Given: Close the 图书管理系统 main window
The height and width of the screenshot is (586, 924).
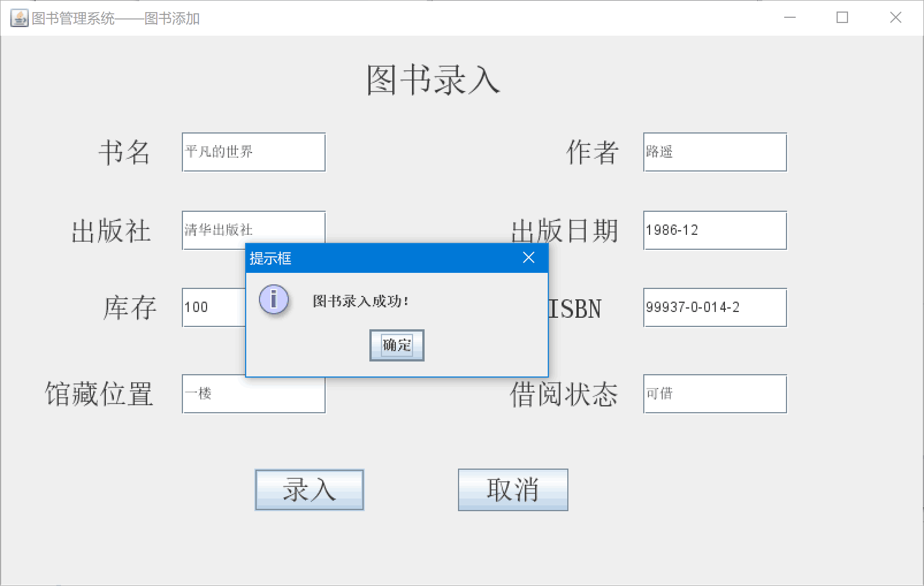Looking at the screenshot, I should (x=896, y=18).
